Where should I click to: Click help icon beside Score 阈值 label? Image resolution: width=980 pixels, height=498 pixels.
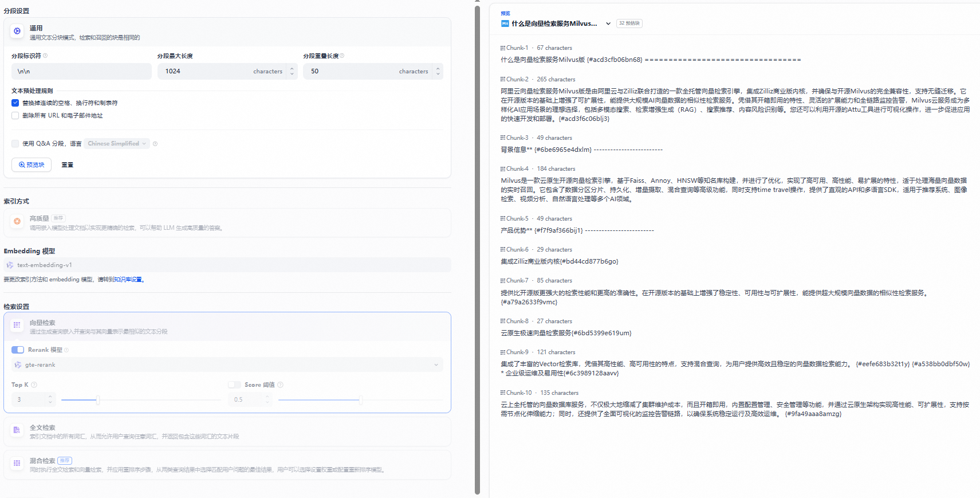point(281,385)
